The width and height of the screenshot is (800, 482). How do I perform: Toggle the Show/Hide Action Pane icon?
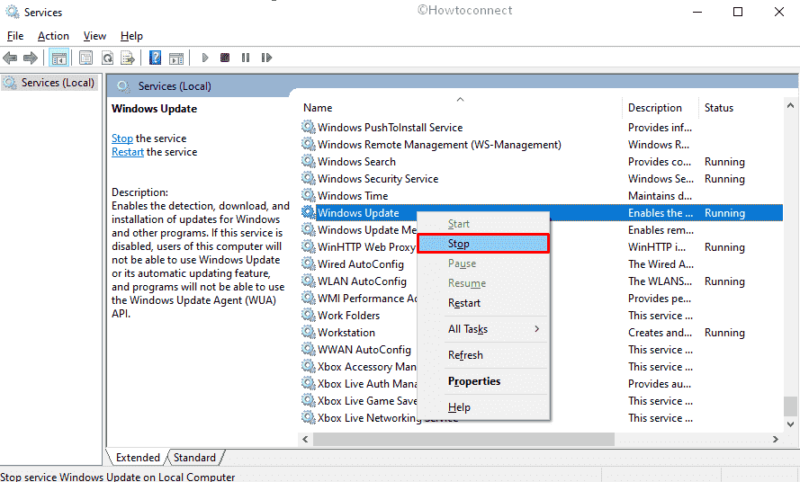(176, 58)
